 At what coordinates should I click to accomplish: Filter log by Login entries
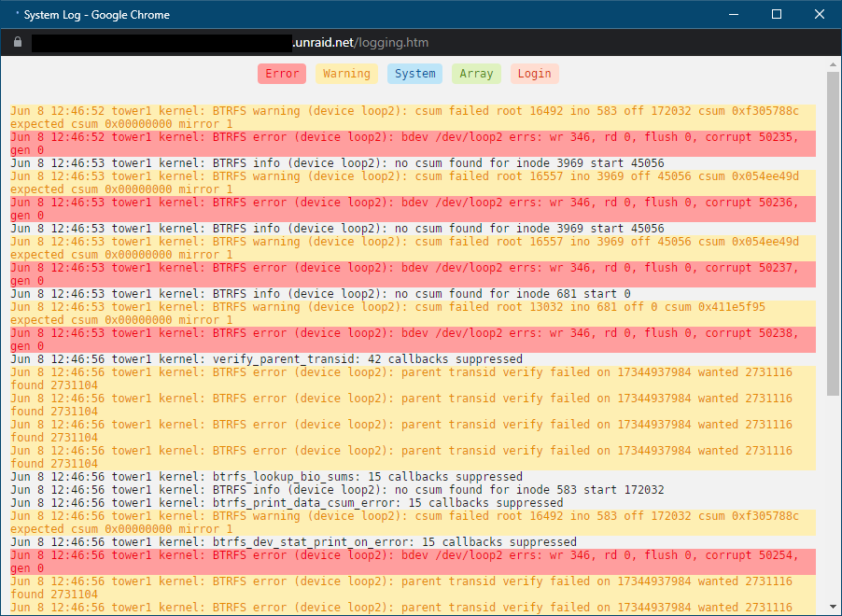[534, 74]
